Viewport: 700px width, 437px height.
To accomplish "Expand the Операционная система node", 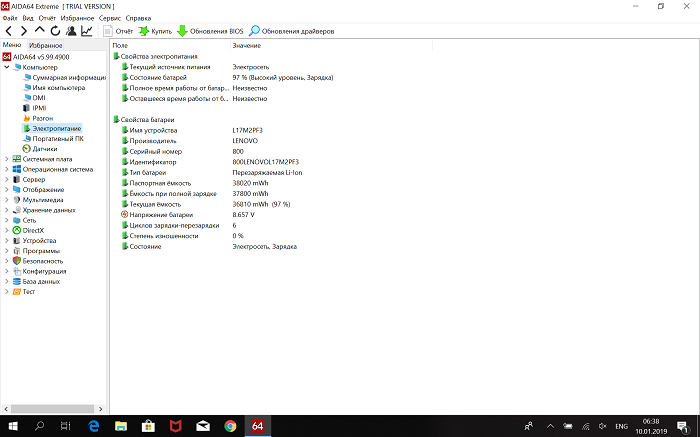I will 7,169.
